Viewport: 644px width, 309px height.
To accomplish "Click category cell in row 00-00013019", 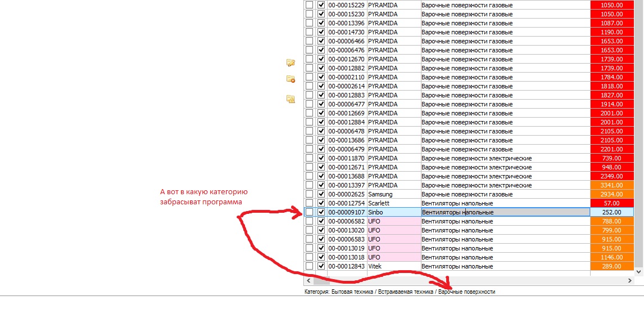I will tap(506, 249).
